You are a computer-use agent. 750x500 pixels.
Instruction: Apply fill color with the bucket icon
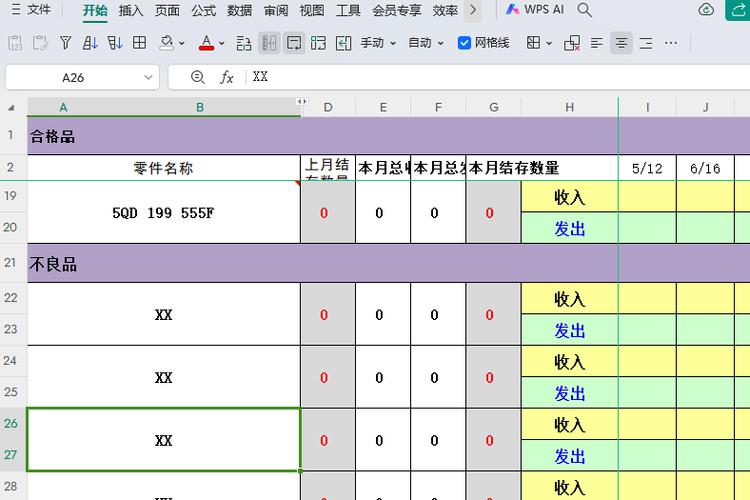click(166, 43)
